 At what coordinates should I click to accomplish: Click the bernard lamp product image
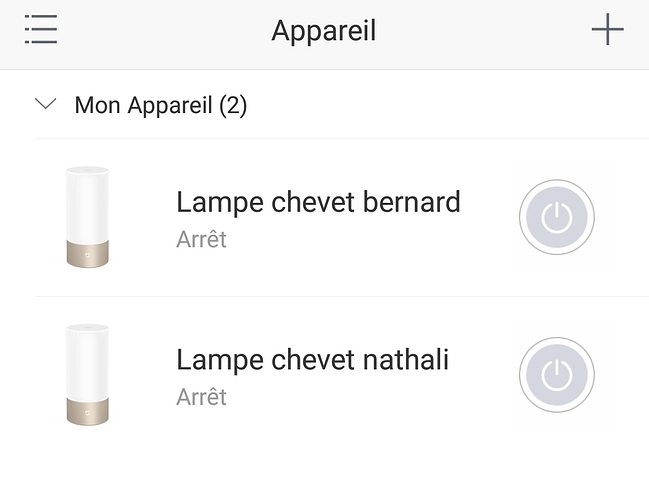pos(87,217)
